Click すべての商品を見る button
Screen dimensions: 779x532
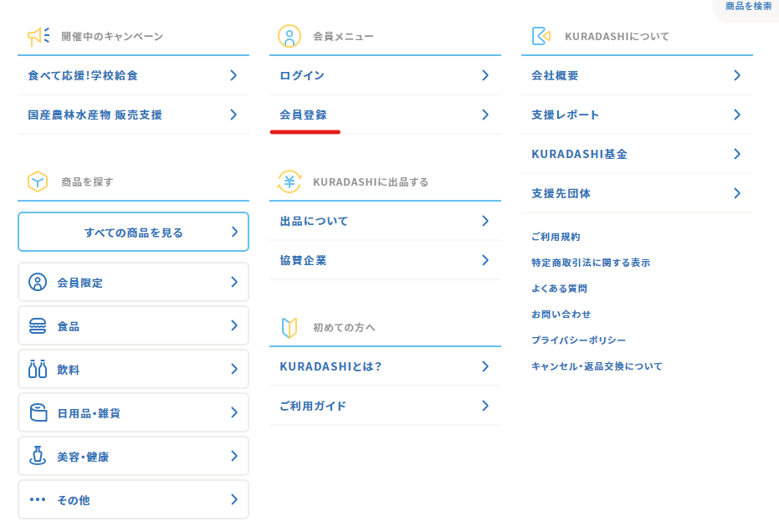pos(133,232)
